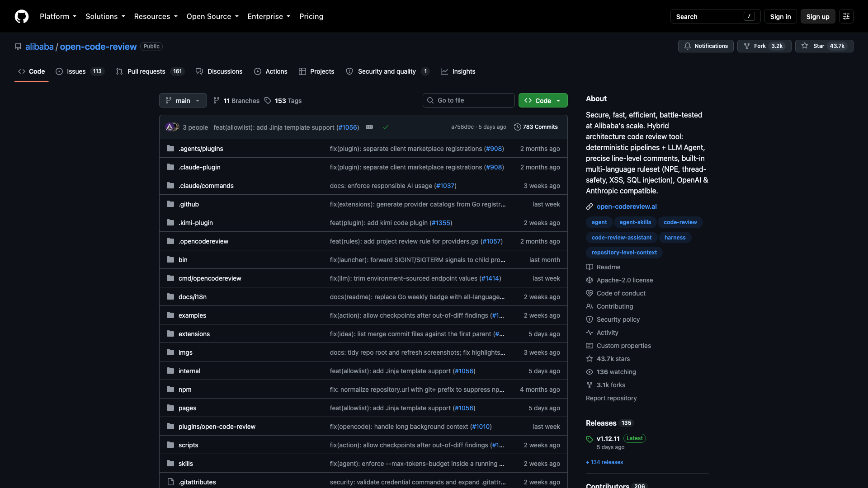Viewport: 868px width, 488px height.
Task: Open the + 134 releases link
Action: coord(604,462)
